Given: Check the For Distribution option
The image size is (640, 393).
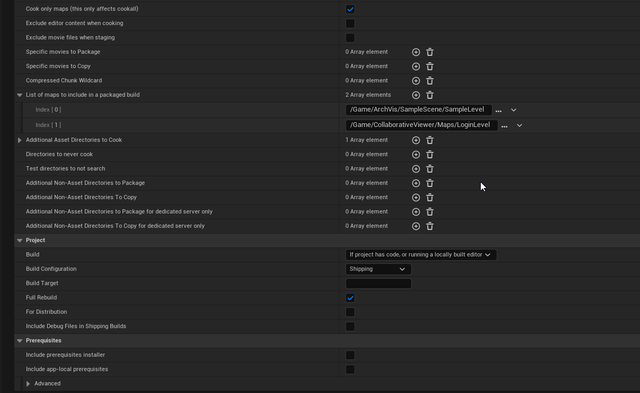Looking at the screenshot, I should click(350, 312).
